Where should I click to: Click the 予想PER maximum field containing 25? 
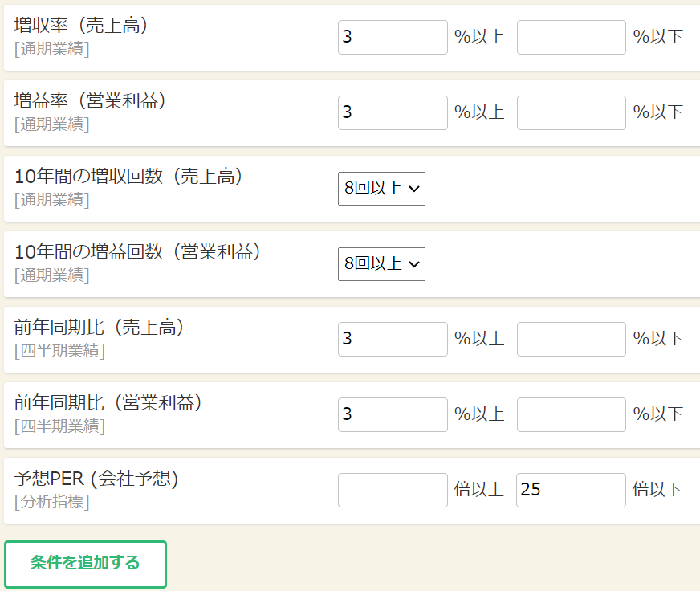[x=571, y=491]
